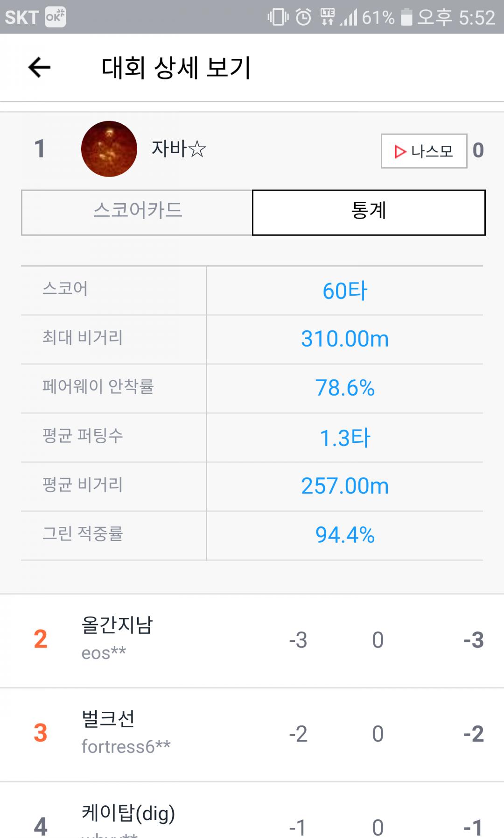The image size is (504, 838).
Task: Tap the fortress6** user ID
Action: coord(126,746)
